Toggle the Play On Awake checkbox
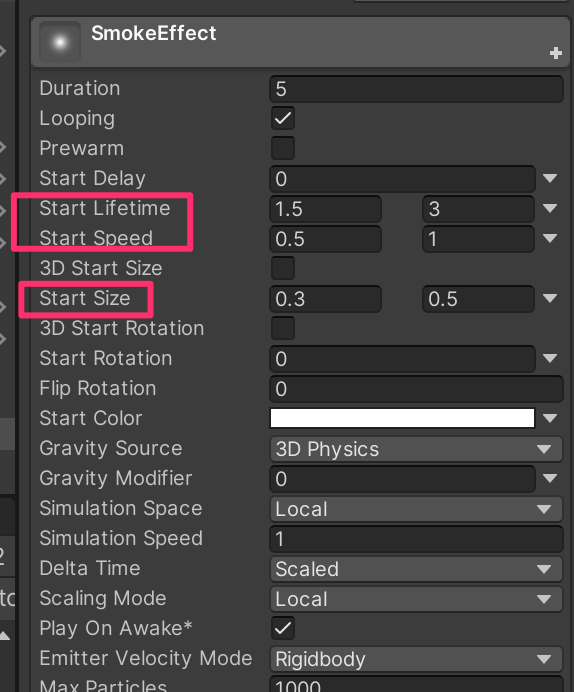This screenshot has height=692, width=574. point(283,628)
